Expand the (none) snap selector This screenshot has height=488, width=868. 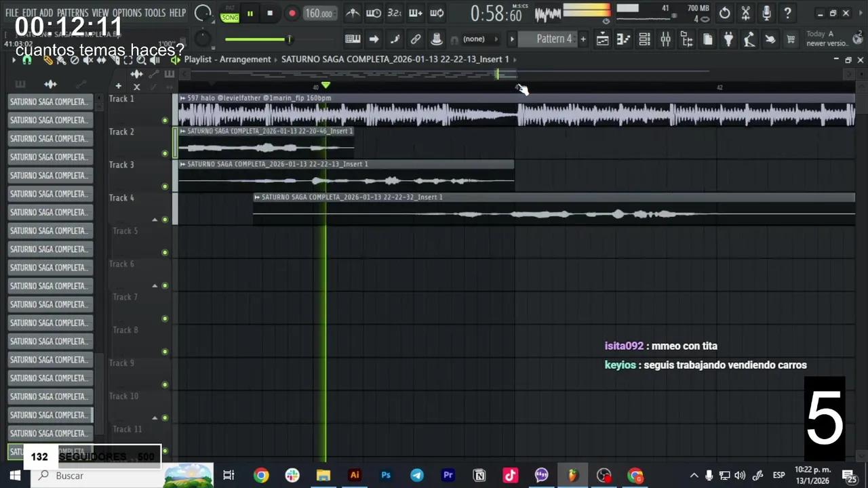[x=474, y=39]
